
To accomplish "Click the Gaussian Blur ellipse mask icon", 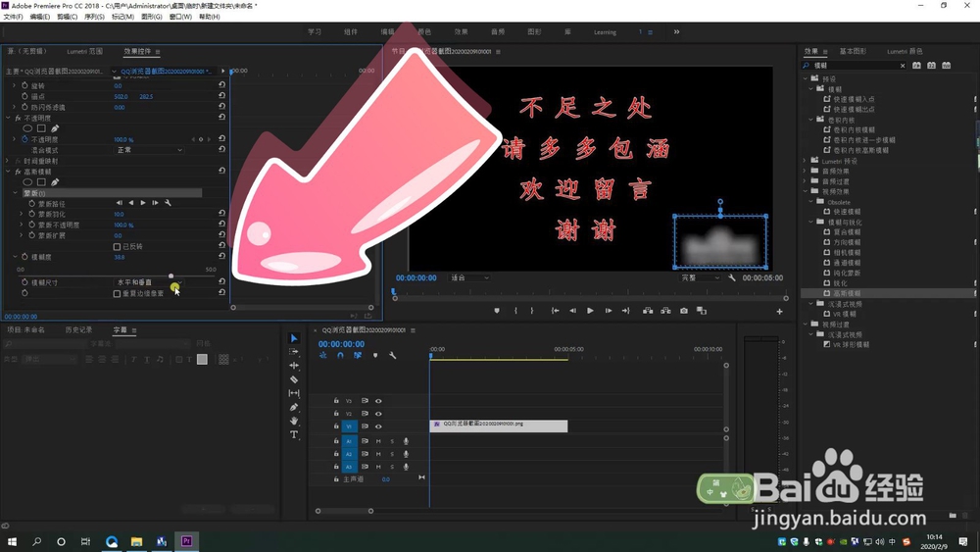I will tap(27, 182).
